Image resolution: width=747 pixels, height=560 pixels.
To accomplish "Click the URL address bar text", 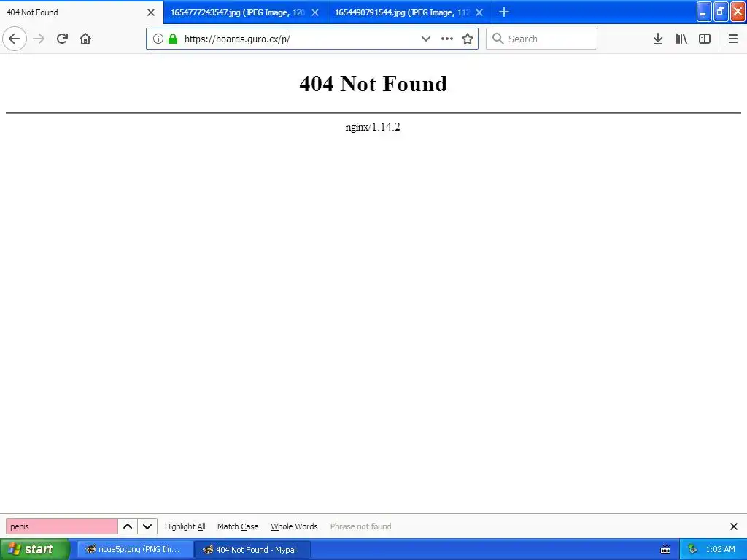I will click(237, 39).
